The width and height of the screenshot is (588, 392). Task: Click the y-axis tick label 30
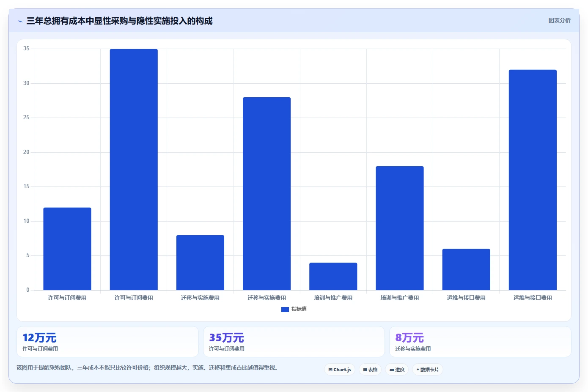click(26, 83)
